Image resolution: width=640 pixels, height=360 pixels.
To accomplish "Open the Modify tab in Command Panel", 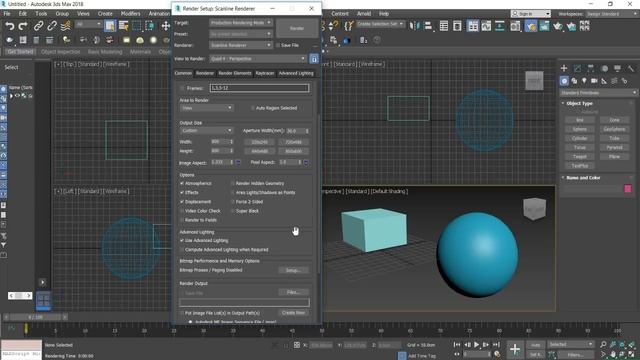I will tap(577, 68).
